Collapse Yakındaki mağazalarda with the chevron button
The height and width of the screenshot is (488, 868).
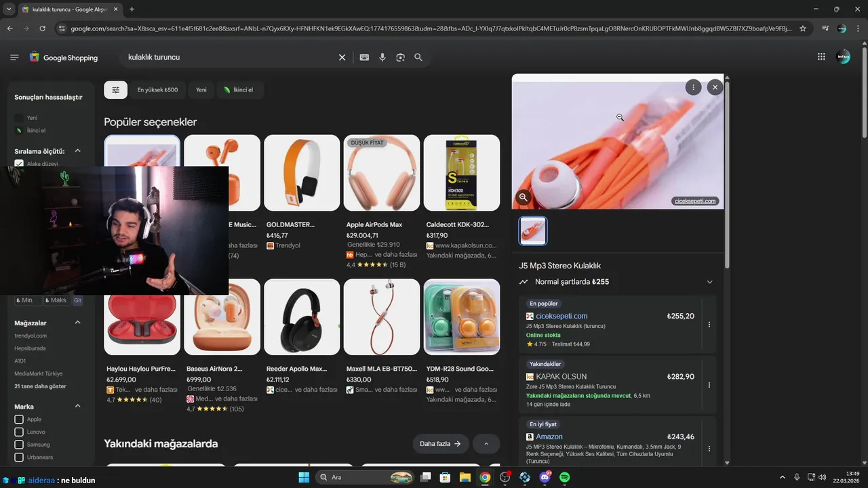(486, 444)
